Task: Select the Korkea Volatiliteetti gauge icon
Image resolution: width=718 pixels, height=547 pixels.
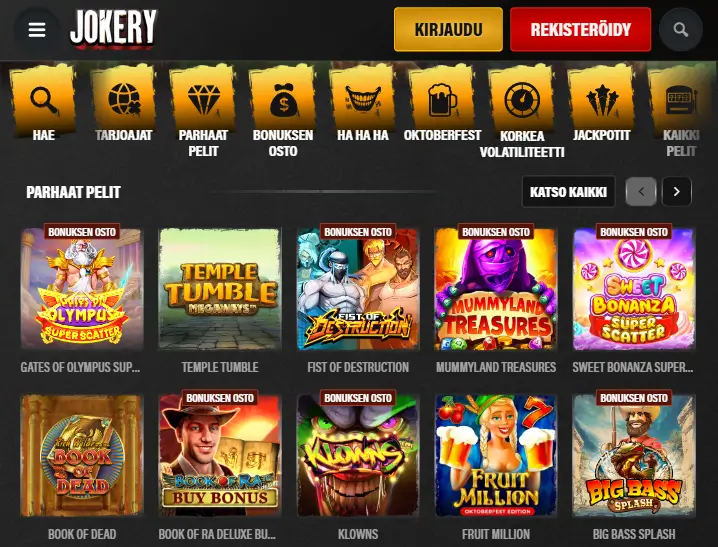Action: click(522, 100)
